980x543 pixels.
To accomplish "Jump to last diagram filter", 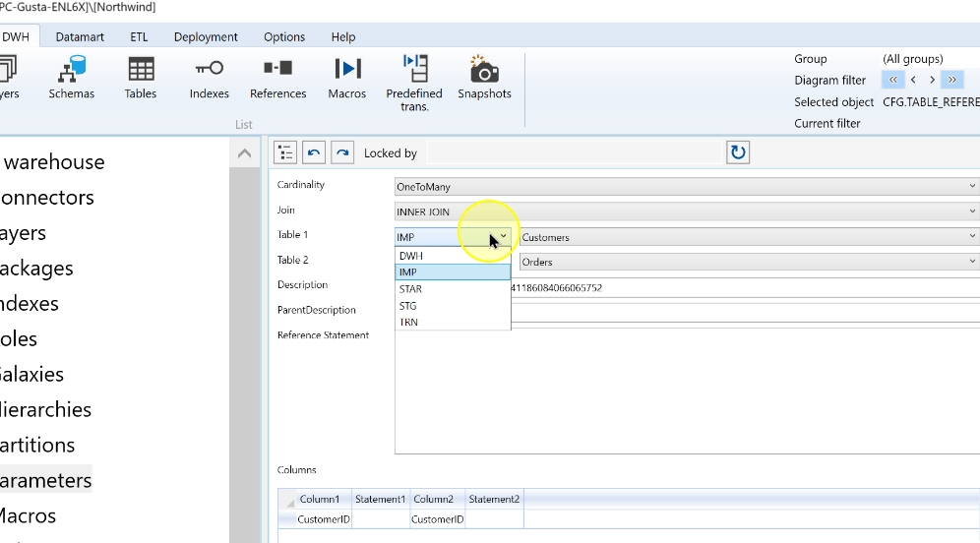I will tap(951, 80).
